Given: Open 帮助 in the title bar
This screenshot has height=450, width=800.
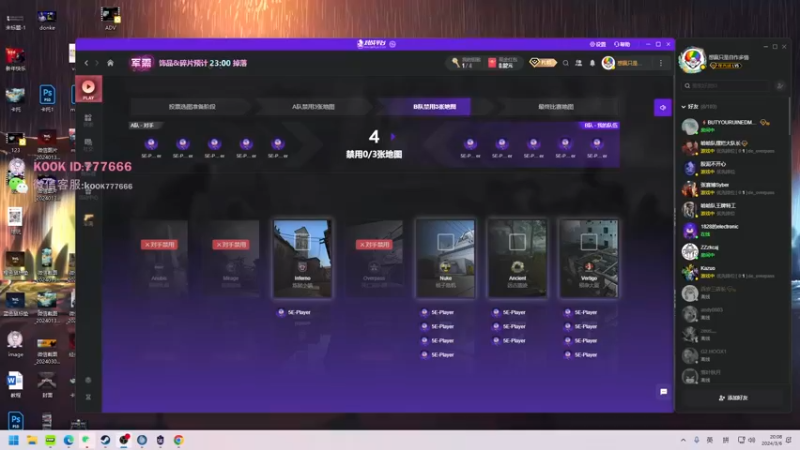Looking at the screenshot, I should pos(622,44).
